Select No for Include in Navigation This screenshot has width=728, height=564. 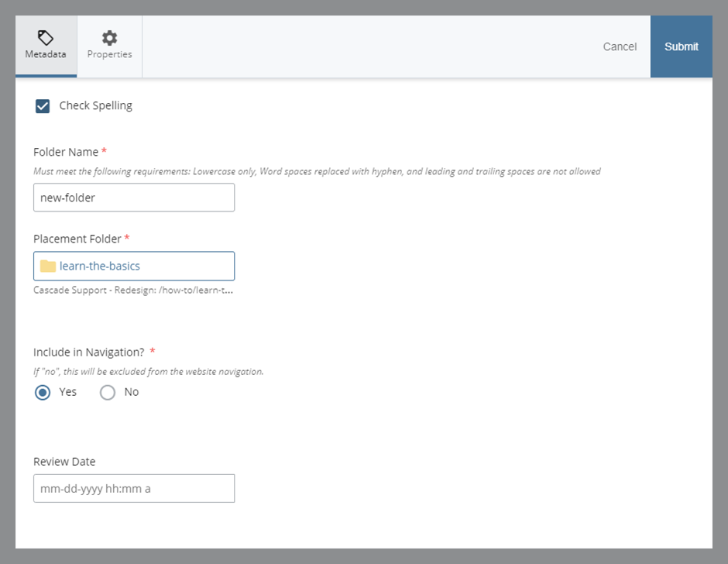[108, 392]
